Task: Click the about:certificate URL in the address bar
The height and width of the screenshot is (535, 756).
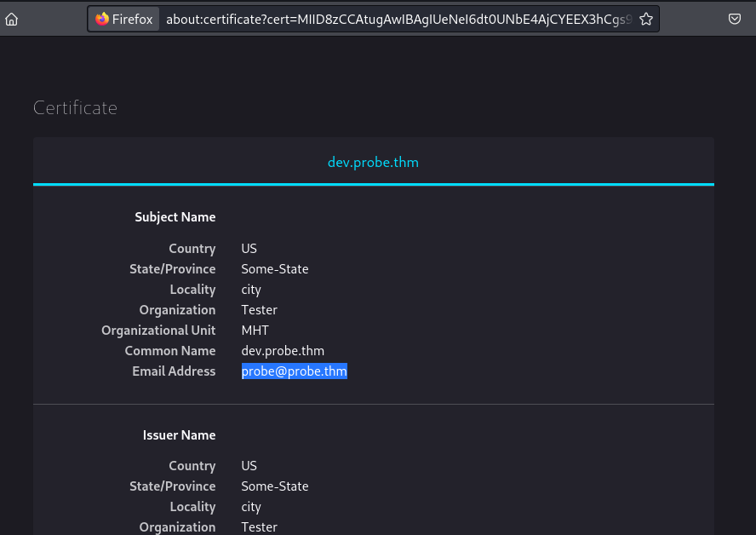Action: 398,19
